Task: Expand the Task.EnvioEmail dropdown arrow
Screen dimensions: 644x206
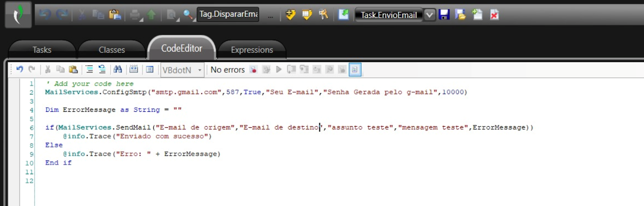Action: point(429,15)
